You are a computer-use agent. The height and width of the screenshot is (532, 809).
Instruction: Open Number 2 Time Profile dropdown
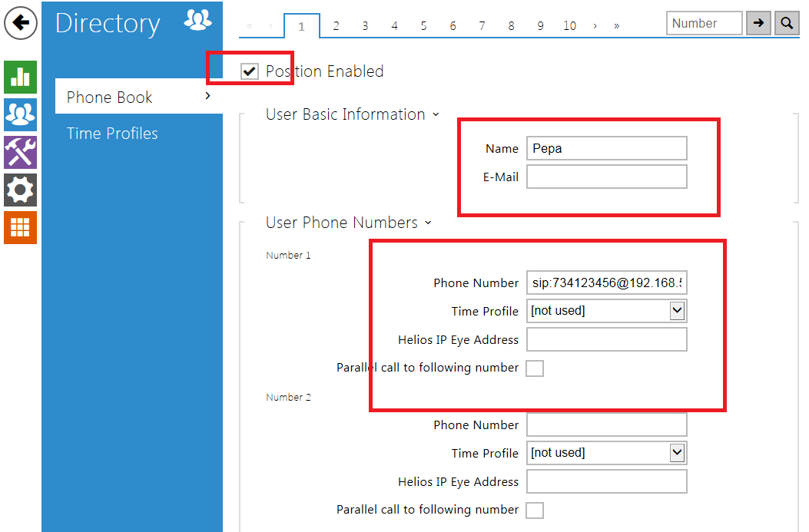pyautogui.click(x=606, y=453)
